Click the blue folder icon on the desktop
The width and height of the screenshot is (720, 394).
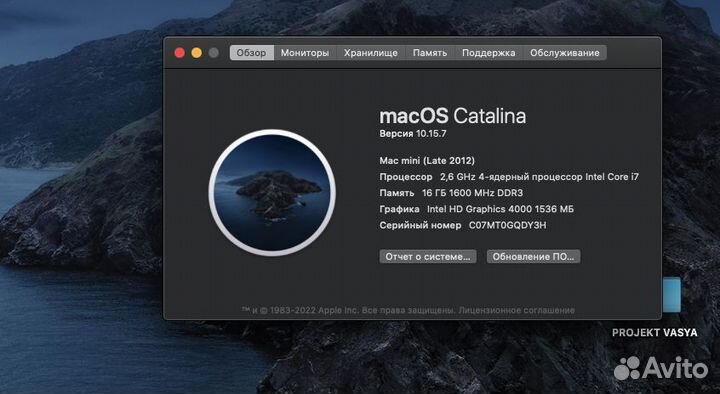(x=671, y=295)
